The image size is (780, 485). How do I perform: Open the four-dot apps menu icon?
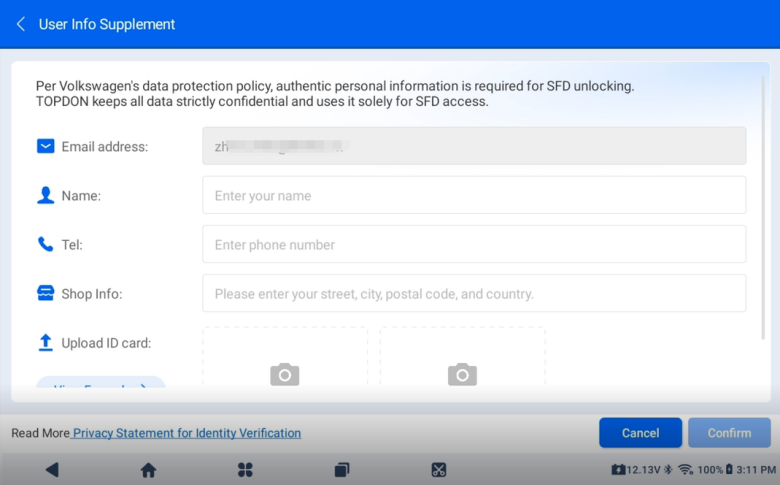click(x=245, y=469)
